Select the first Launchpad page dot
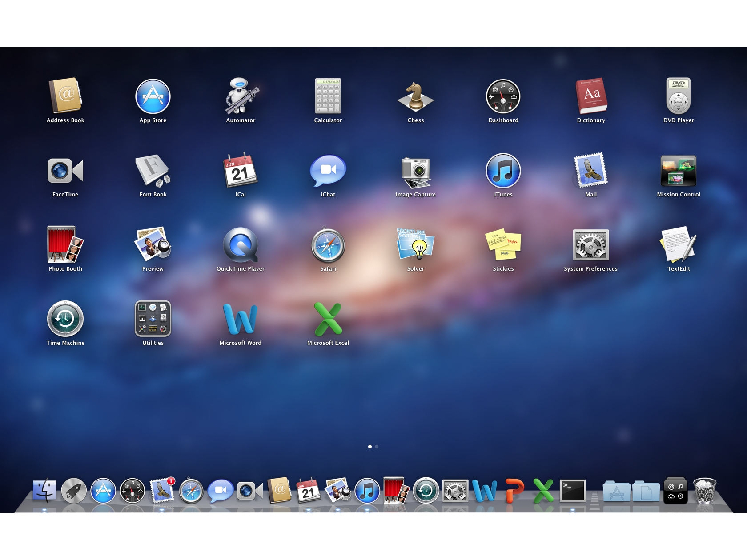This screenshot has width=747, height=560. tap(370, 447)
